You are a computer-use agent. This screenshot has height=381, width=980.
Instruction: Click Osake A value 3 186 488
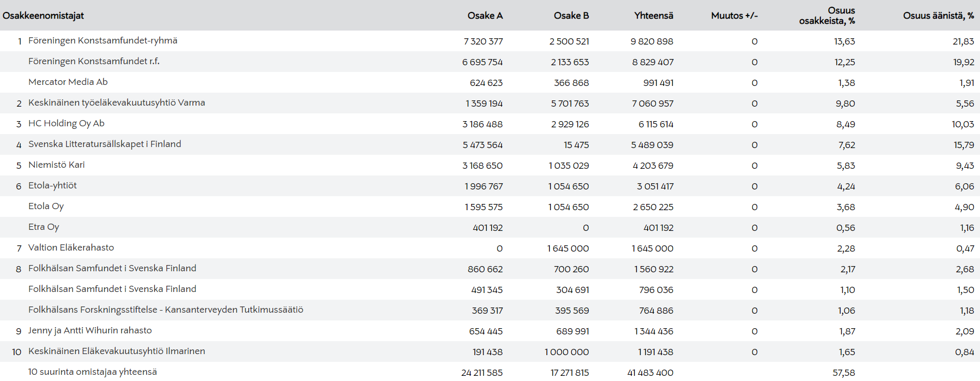[482, 124]
